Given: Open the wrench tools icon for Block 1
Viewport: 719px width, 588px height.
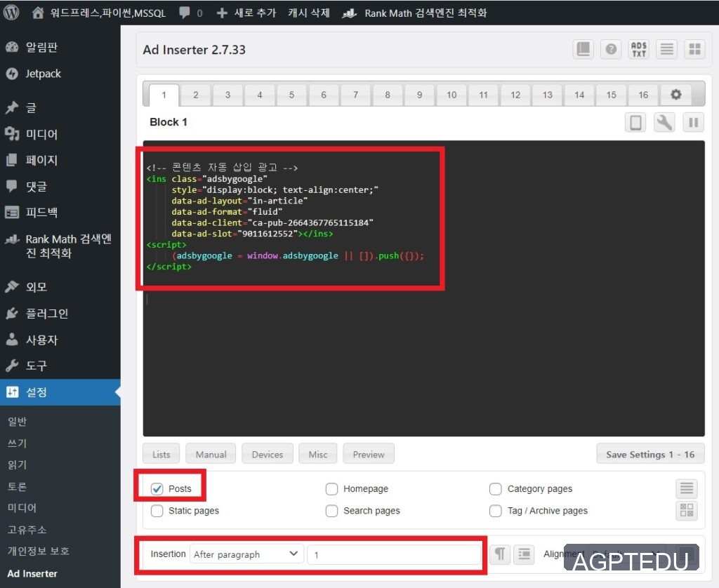Looking at the screenshot, I should point(664,122).
